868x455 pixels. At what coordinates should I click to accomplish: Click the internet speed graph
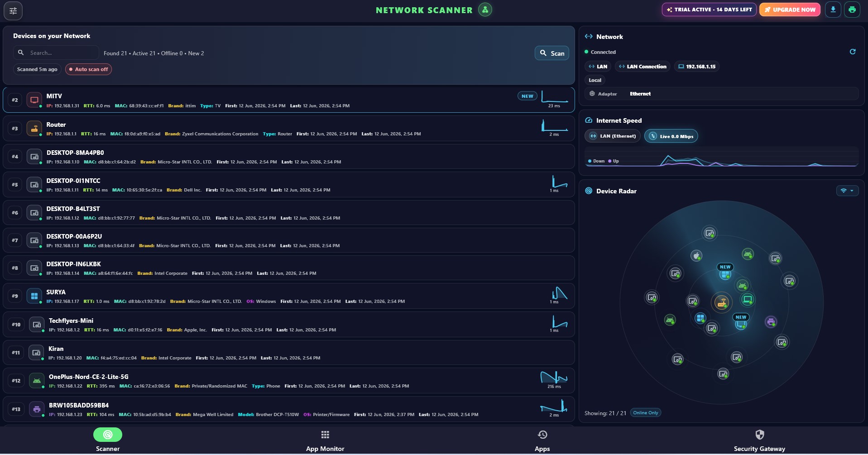722,158
